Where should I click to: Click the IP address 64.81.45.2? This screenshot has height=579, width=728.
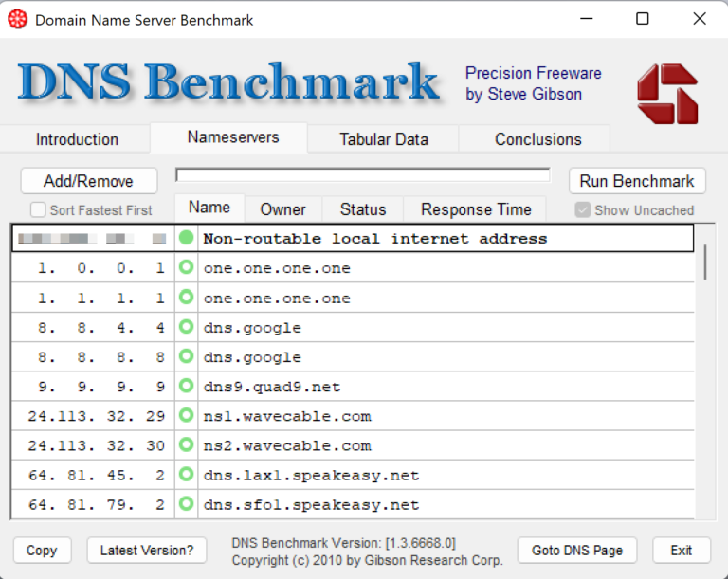[x=96, y=475]
